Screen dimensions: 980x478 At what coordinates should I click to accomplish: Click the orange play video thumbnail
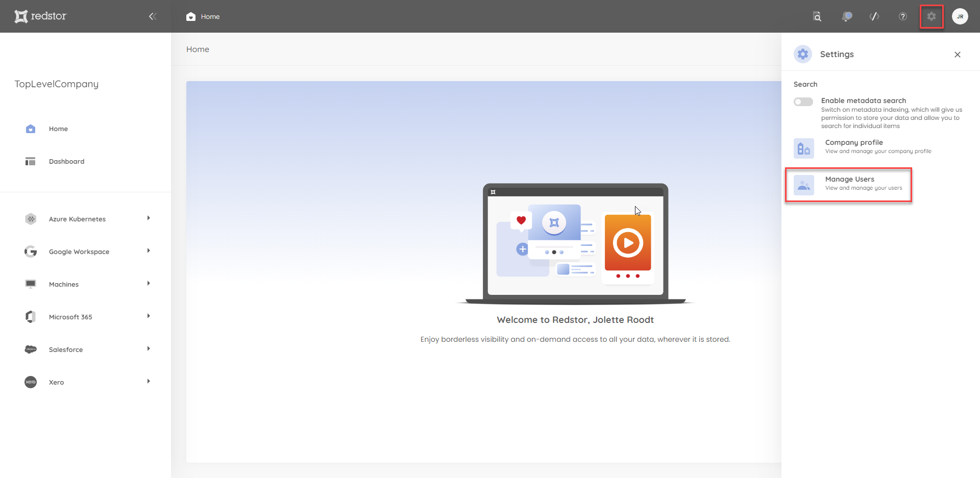click(628, 243)
